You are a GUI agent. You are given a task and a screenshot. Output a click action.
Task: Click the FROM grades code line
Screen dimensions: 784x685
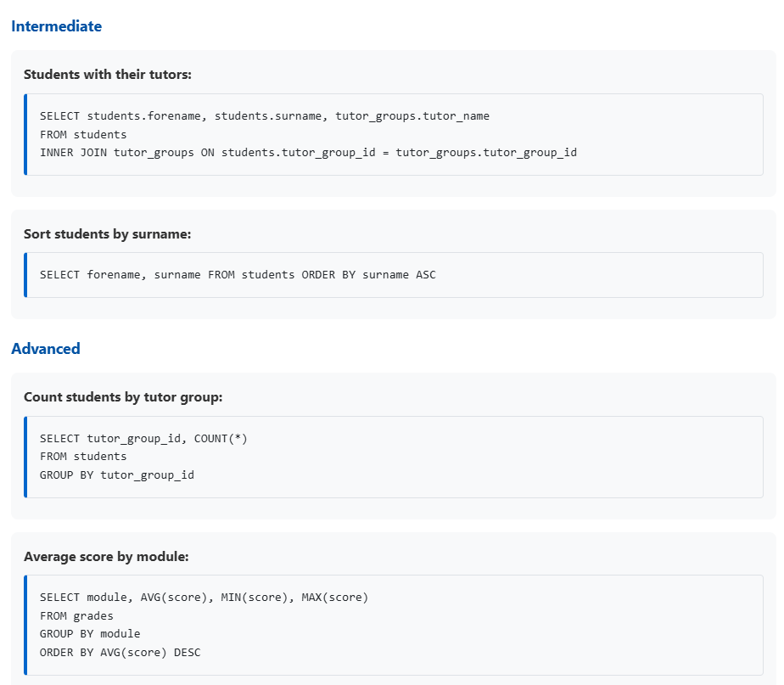pos(76,616)
